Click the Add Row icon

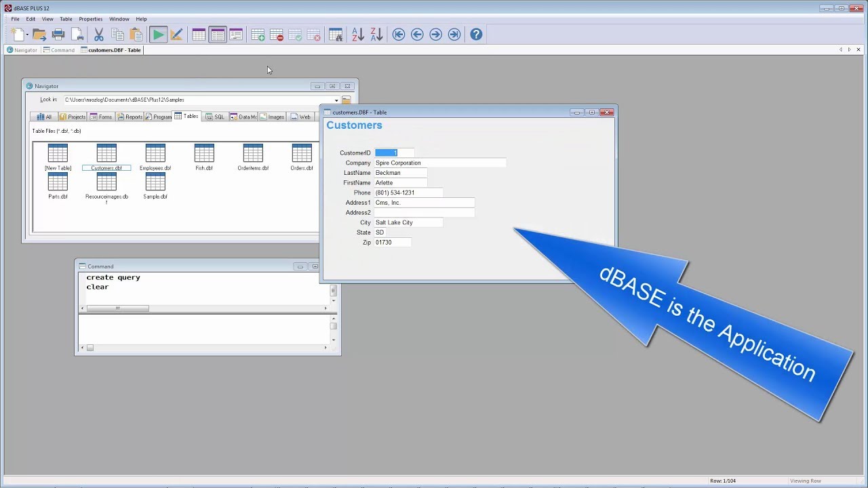pyautogui.click(x=258, y=35)
